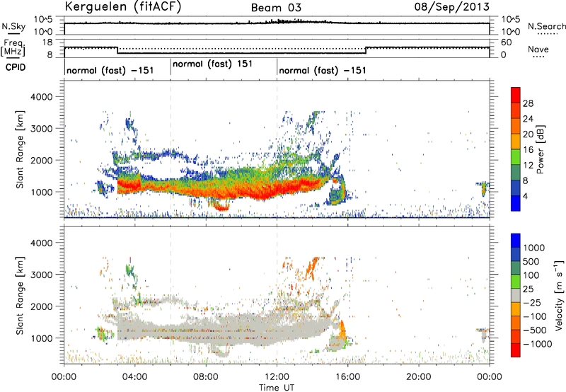Click the orange velocity patch near 15:40 UT
Viewport: 566px width, 392px height.
point(342,330)
